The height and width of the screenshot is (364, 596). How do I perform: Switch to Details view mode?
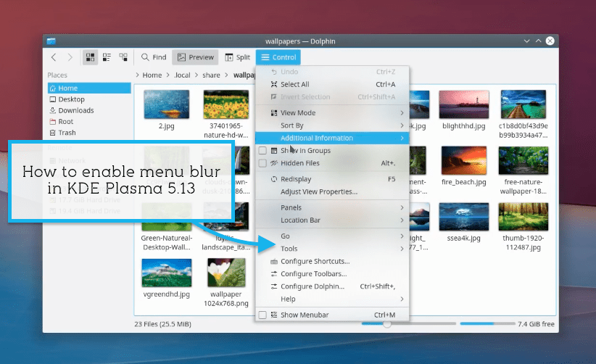tap(123, 57)
